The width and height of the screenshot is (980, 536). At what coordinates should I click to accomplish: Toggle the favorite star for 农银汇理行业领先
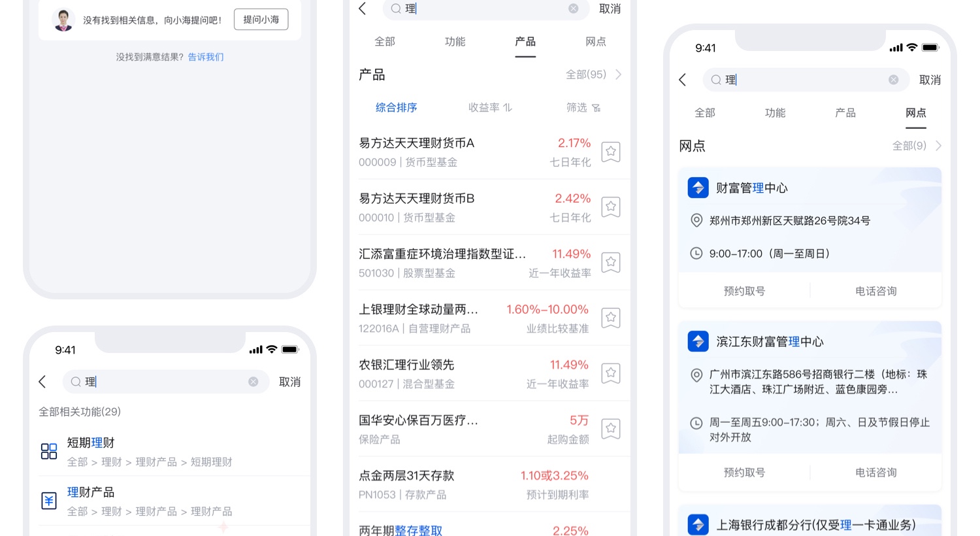point(610,373)
